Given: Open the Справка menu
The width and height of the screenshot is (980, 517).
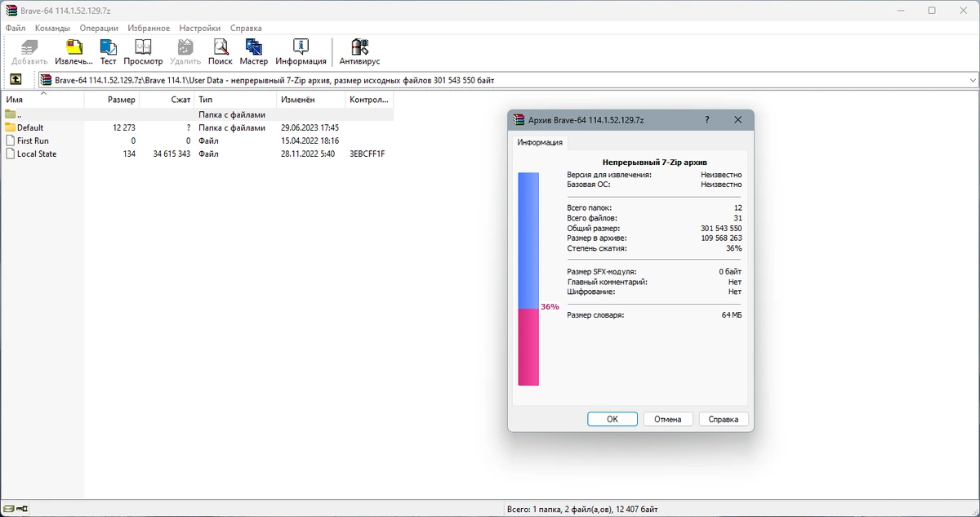Looking at the screenshot, I should (x=246, y=28).
